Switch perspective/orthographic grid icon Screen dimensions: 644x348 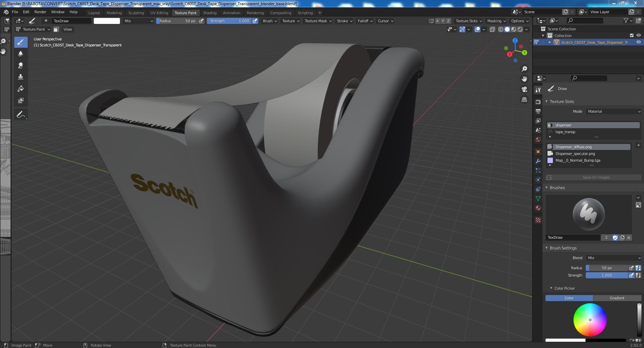pyautogui.click(x=524, y=100)
